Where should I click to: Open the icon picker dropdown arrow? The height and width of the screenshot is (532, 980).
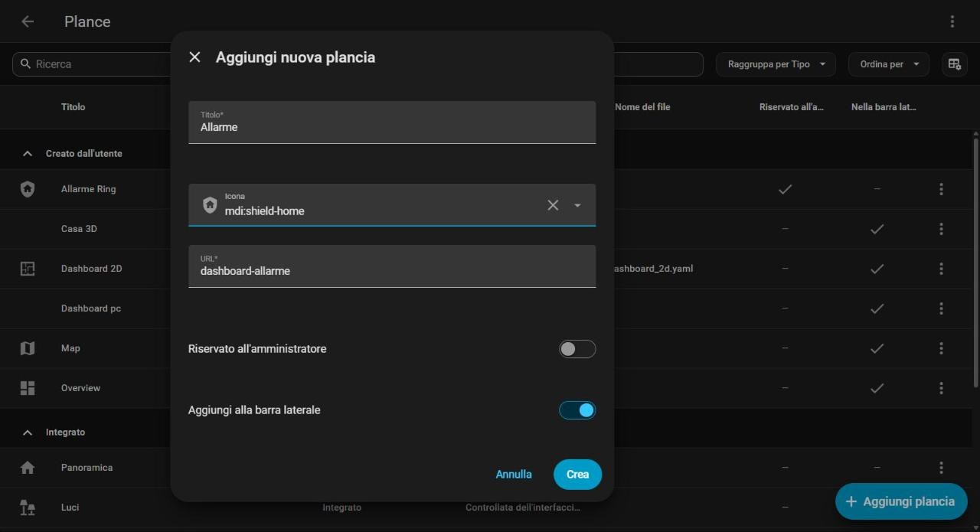click(577, 205)
